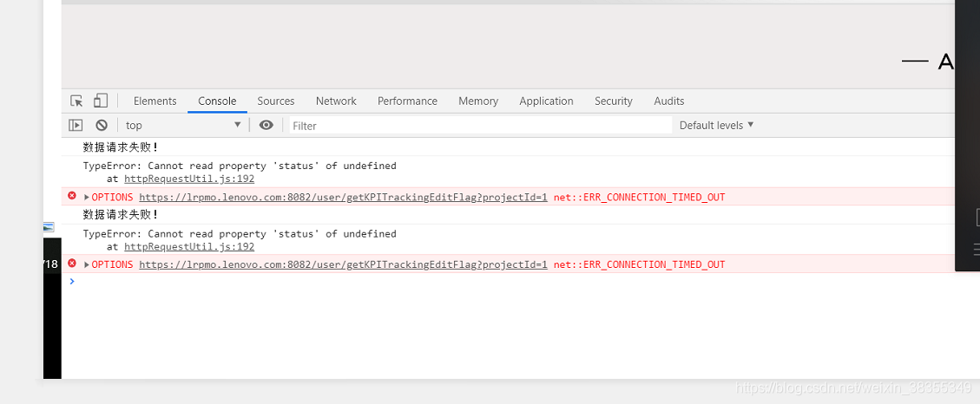Viewport: 980px width, 404px height.
Task: Select the first 数据请求失败! message
Action: coord(121,147)
